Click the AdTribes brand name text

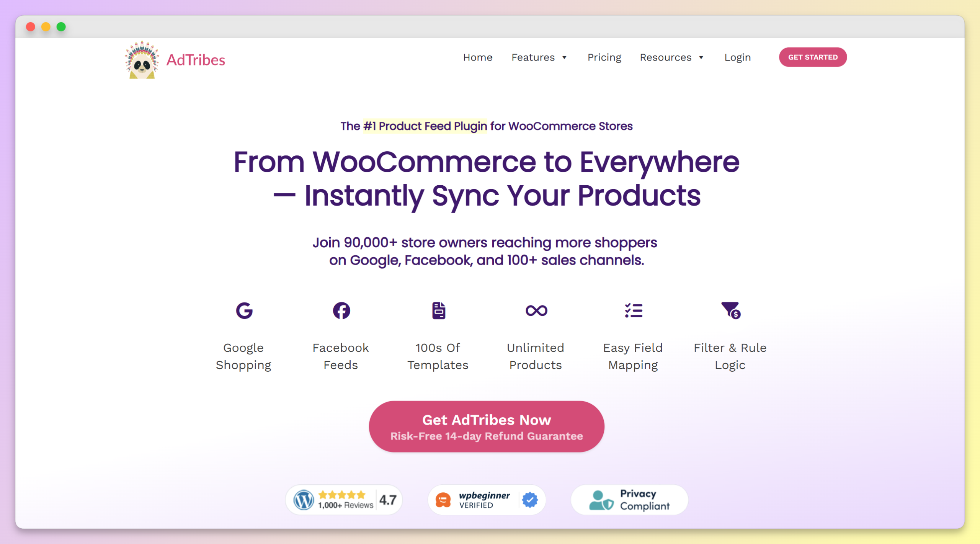196,60
